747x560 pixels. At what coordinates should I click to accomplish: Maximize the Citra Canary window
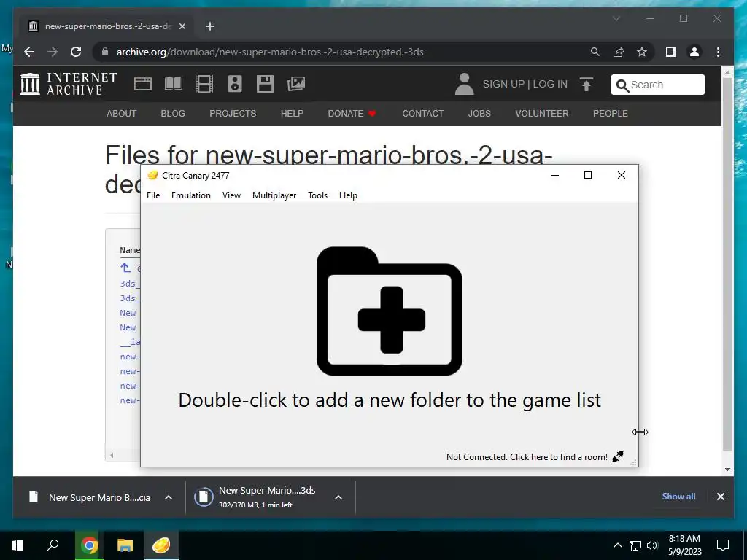588,175
